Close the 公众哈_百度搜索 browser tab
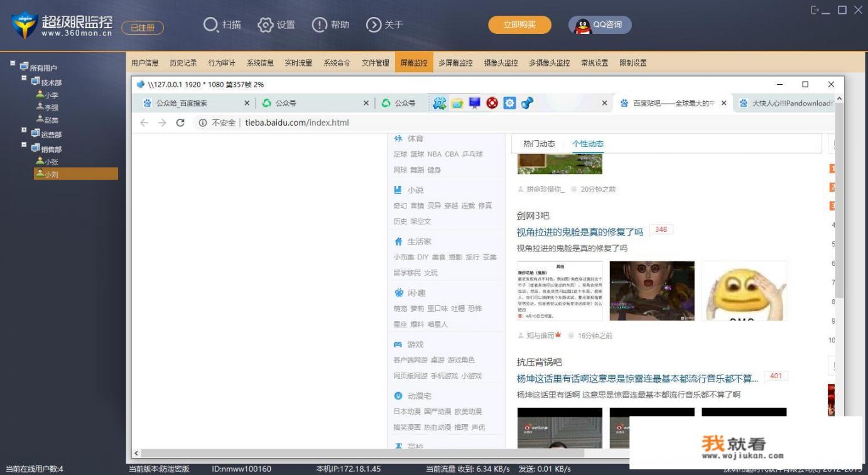This screenshot has height=475, width=868. coord(246,103)
